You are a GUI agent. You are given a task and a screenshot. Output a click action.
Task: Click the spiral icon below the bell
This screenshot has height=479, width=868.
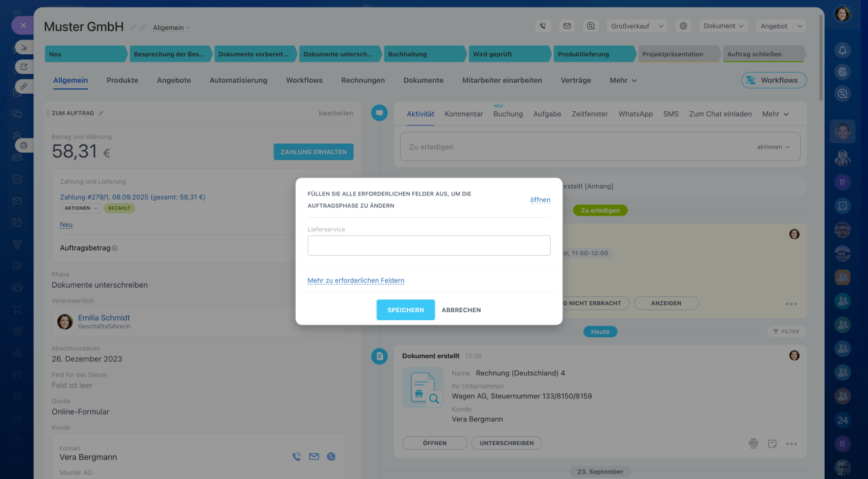(x=842, y=72)
